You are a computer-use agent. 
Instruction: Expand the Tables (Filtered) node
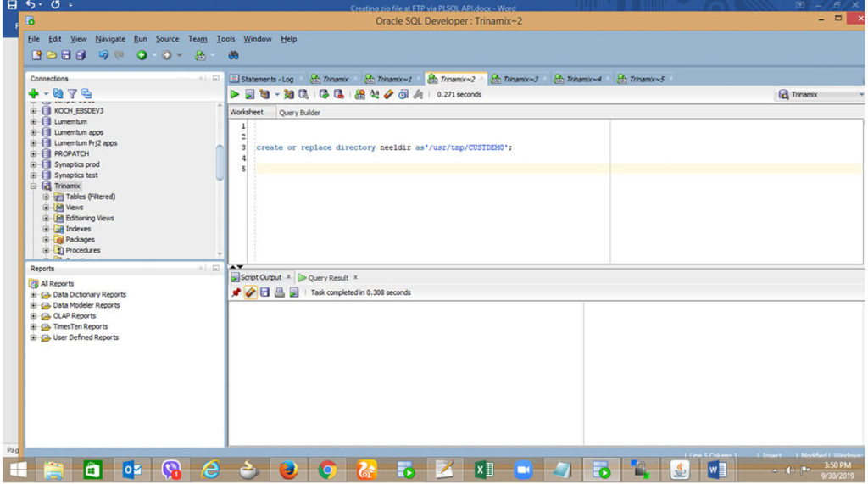(x=46, y=197)
